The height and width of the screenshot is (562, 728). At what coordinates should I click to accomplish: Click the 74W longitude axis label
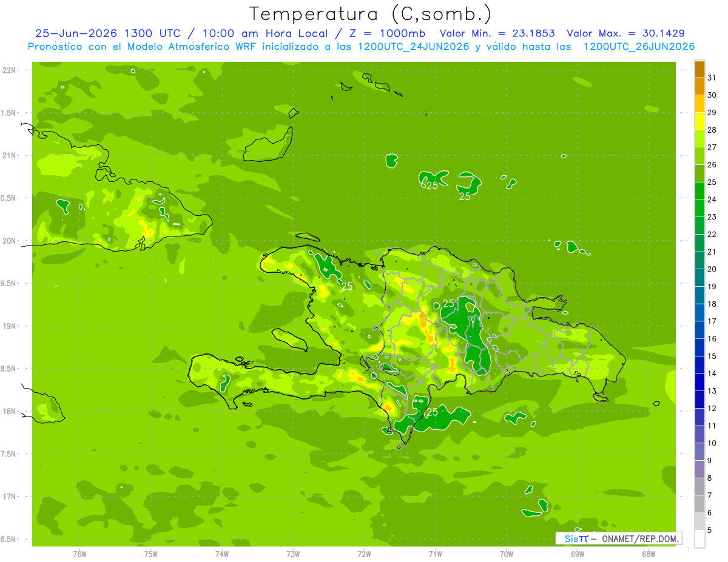(x=222, y=554)
